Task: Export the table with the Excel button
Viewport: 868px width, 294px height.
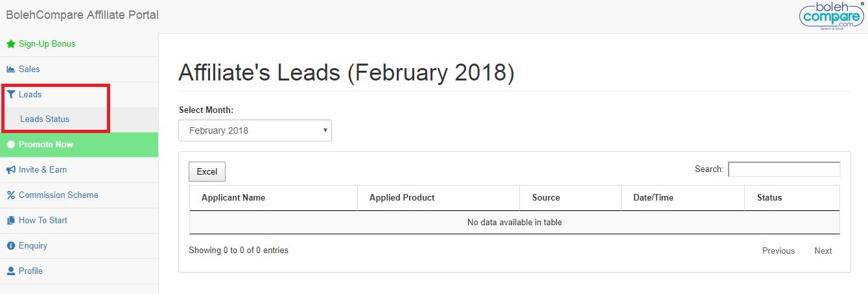Action: (x=207, y=171)
